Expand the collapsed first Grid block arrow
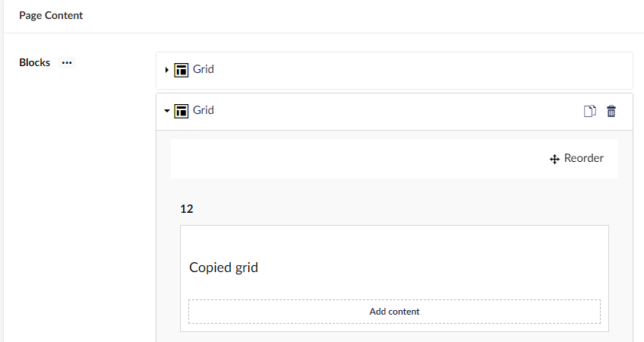This screenshot has height=342, width=644. [x=167, y=70]
